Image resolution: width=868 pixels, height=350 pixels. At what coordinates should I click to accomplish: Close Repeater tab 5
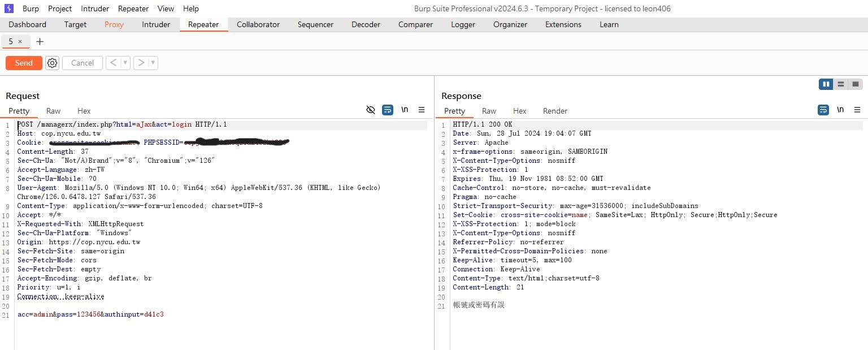tap(20, 41)
